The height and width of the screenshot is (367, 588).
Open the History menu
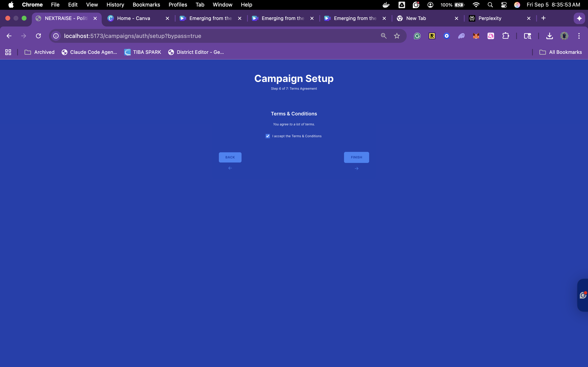click(115, 5)
